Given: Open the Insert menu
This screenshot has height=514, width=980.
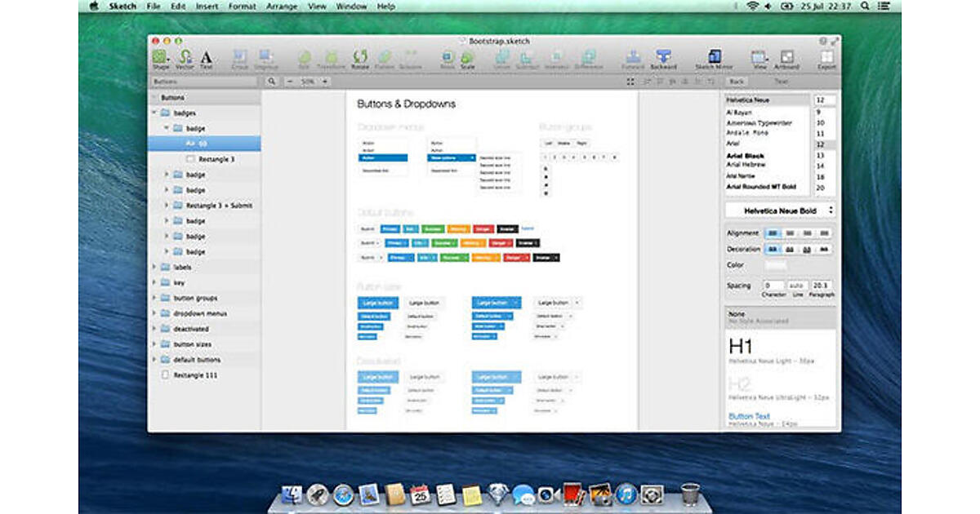Looking at the screenshot, I should coord(207,7).
